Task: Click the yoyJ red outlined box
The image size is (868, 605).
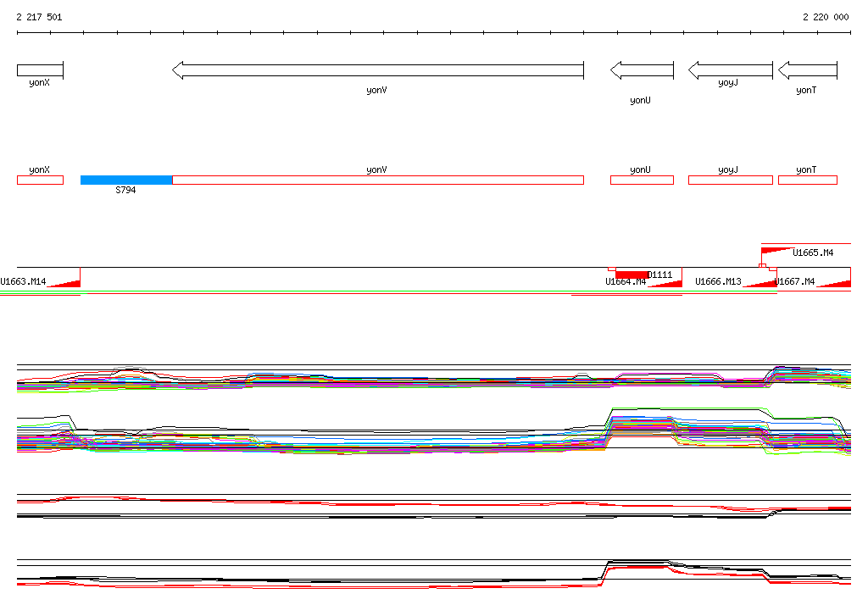Action: click(x=731, y=180)
